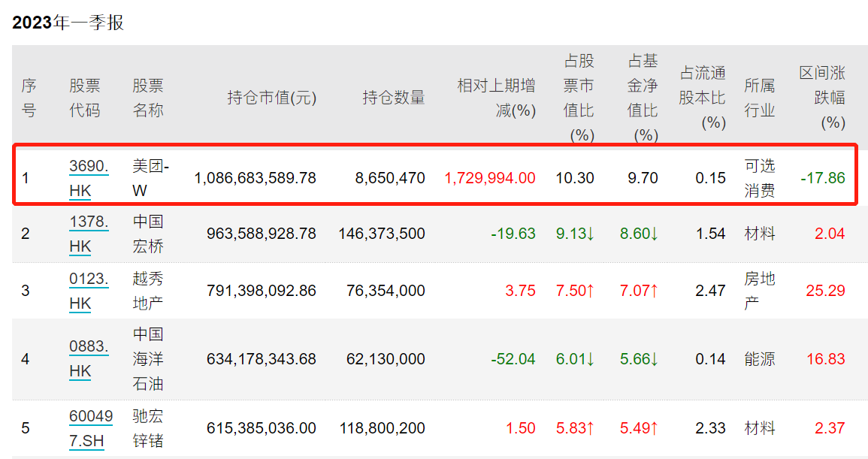Click the 中国海洋石油 stock name
This screenshot has width=868, height=459.
click(x=147, y=359)
